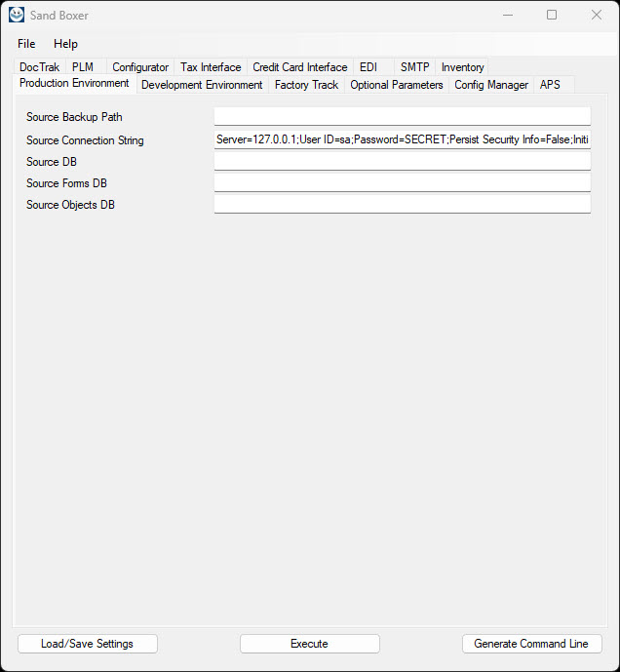Switch to the DocTrak tab
Screen dimensions: 620x672
tap(39, 67)
